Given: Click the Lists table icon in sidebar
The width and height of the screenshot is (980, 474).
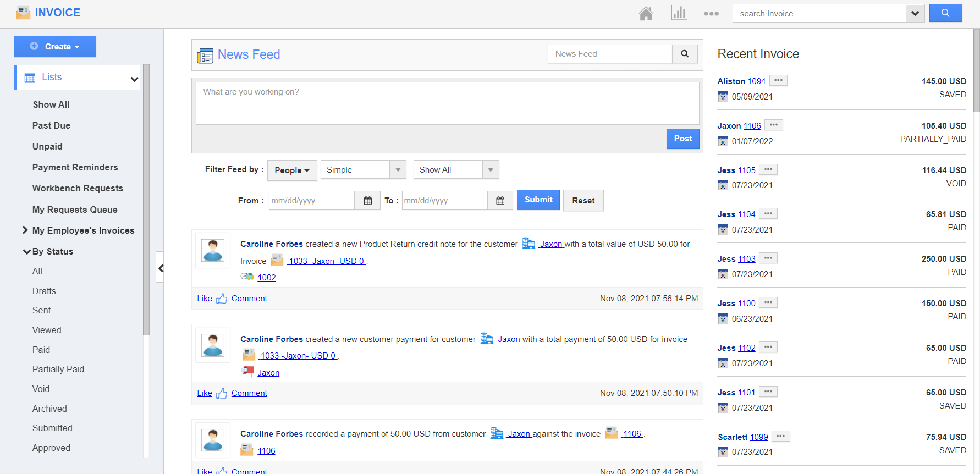Looking at the screenshot, I should tap(30, 78).
